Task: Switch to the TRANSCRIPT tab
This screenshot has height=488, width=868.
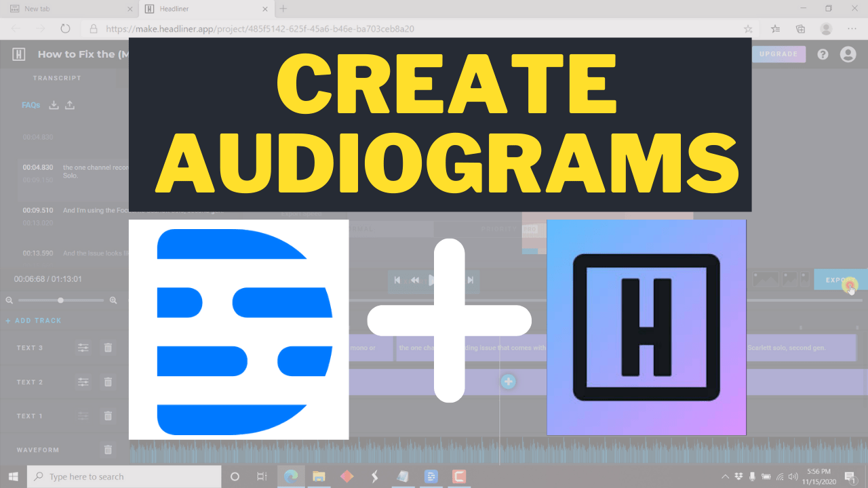Action: [57, 78]
